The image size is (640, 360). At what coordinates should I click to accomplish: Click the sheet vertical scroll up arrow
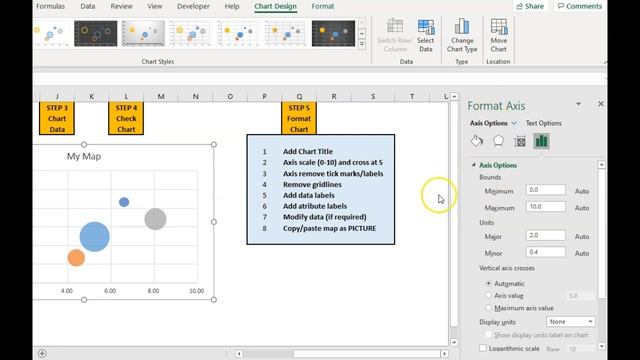[454, 97]
